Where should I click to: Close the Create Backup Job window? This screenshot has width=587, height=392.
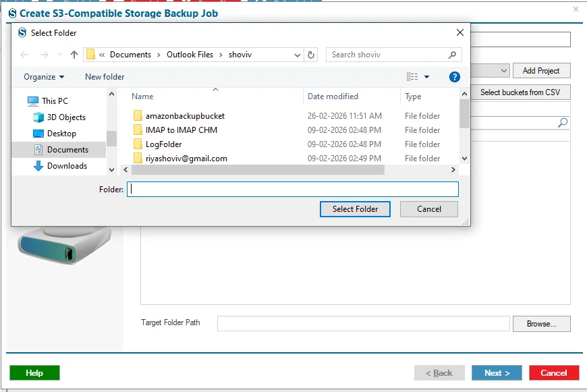576,9
